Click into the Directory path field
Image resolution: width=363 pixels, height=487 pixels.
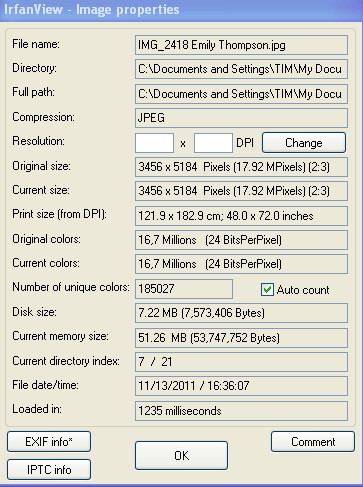click(x=241, y=69)
